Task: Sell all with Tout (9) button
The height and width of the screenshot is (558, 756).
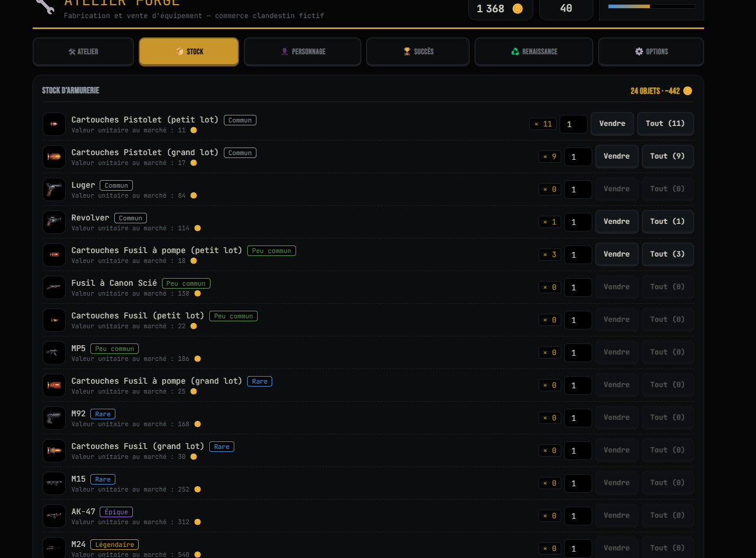Action: click(667, 156)
